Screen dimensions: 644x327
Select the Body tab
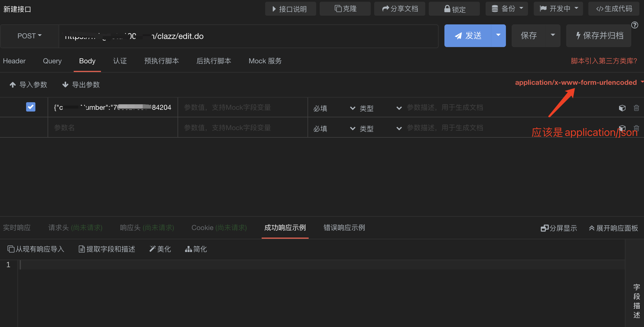pyautogui.click(x=87, y=61)
